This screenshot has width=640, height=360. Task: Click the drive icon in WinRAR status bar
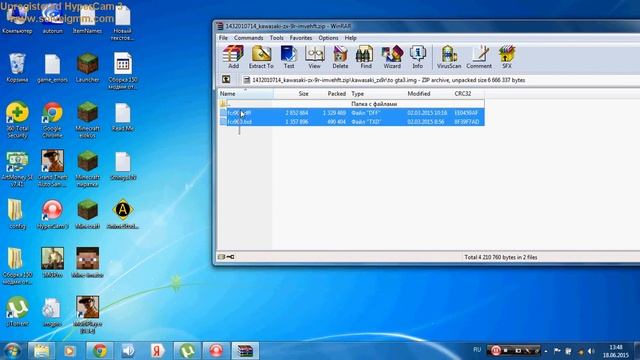coord(221,257)
